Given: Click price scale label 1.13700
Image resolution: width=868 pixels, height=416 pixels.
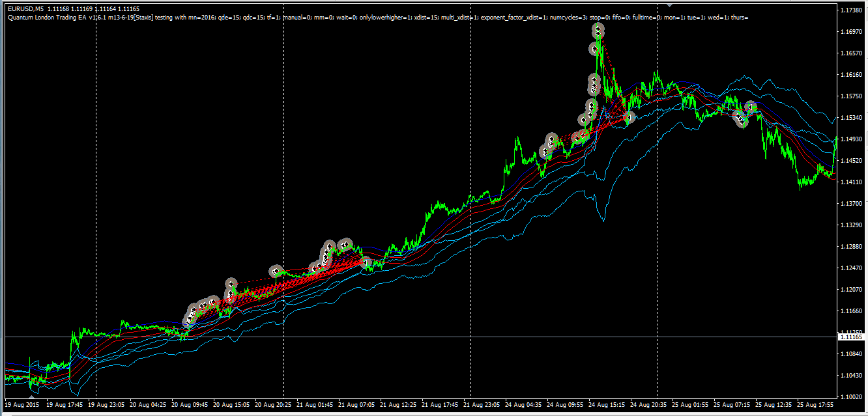Looking at the screenshot, I should (851, 204).
